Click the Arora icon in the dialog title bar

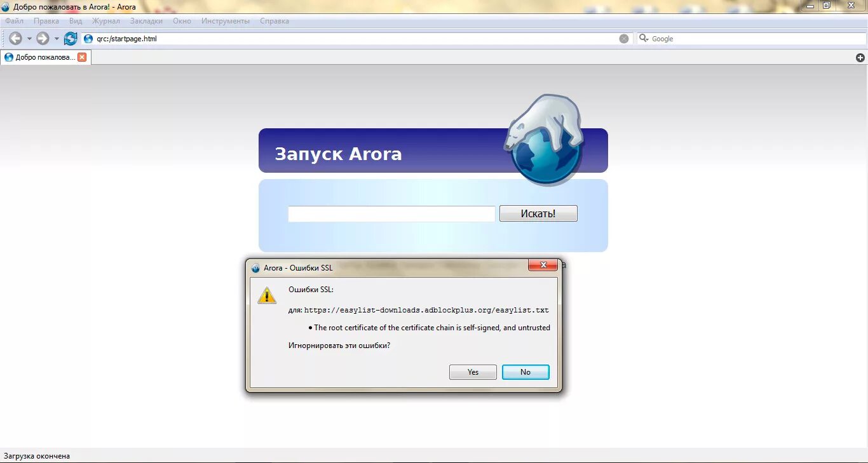(255, 268)
